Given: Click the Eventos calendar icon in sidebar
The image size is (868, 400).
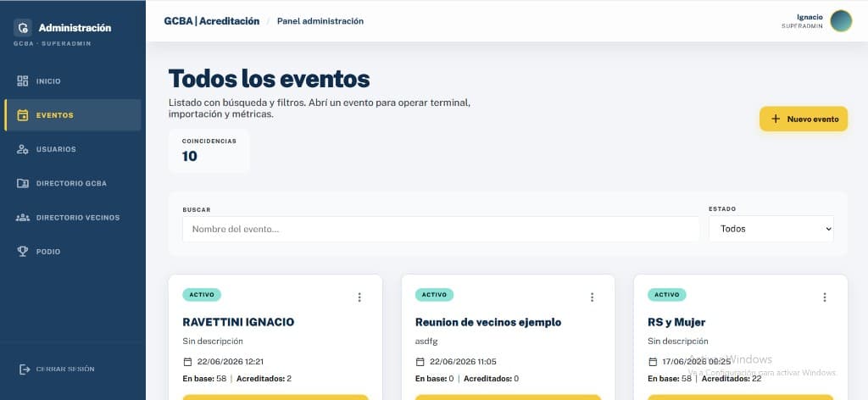Looking at the screenshot, I should pyautogui.click(x=23, y=115).
